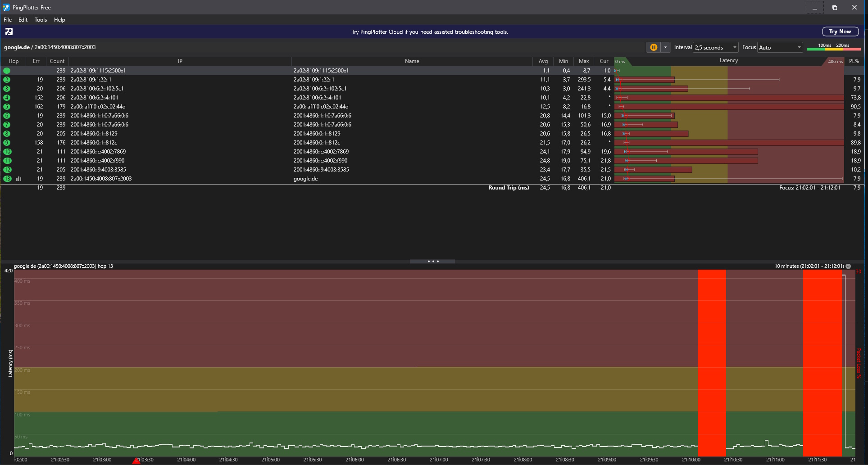Click the timeline graph title google.de hop 13
The height and width of the screenshot is (465, 868).
(63, 266)
